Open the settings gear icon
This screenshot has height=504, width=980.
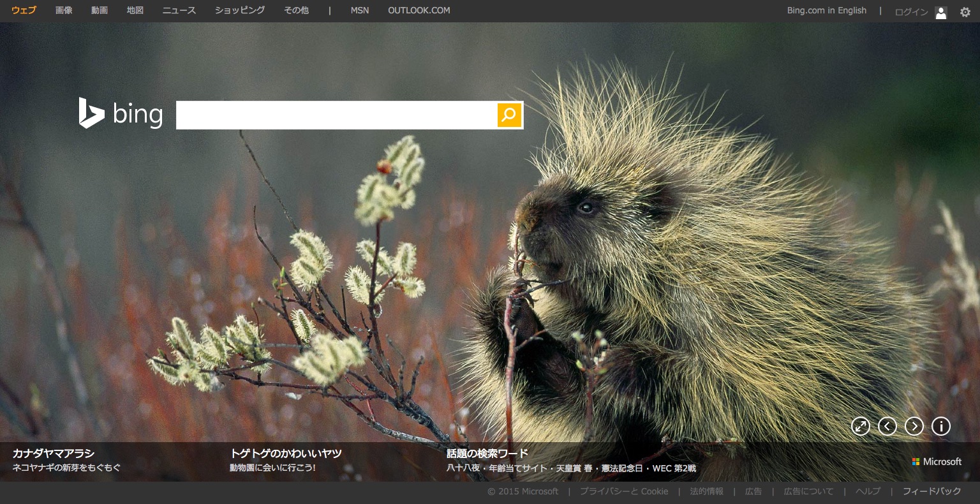click(965, 11)
